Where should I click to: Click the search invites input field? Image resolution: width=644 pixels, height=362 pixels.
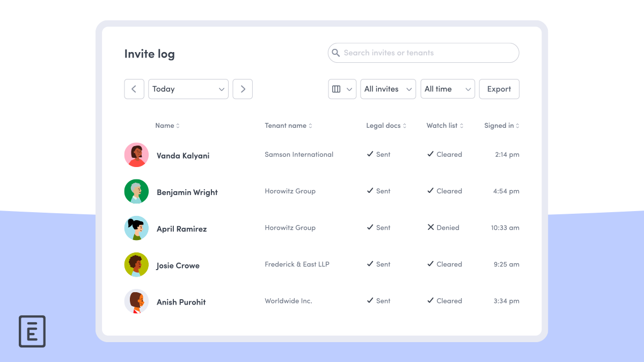pos(423,53)
